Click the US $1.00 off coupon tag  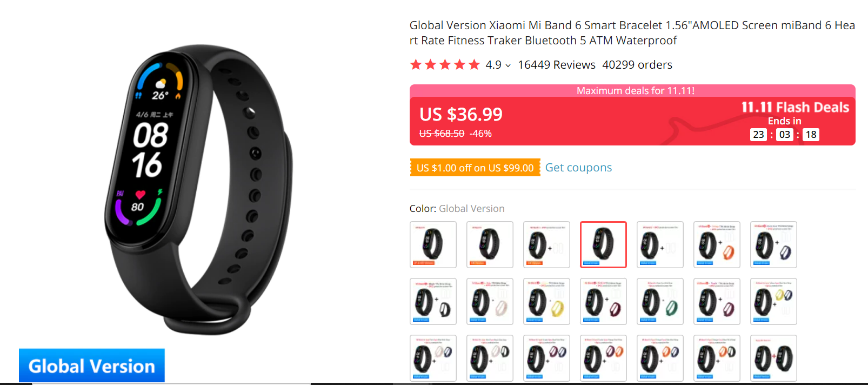(x=475, y=168)
